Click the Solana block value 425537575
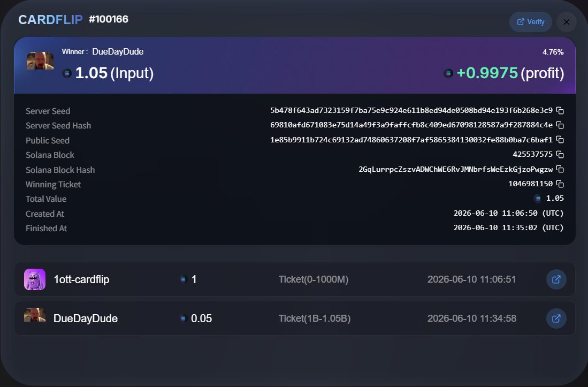This screenshot has width=588, height=387. [532, 155]
